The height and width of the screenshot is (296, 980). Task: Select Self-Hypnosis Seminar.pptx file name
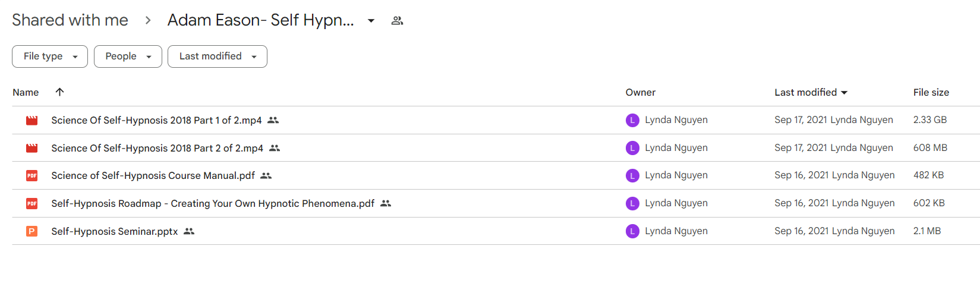(115, 231)
